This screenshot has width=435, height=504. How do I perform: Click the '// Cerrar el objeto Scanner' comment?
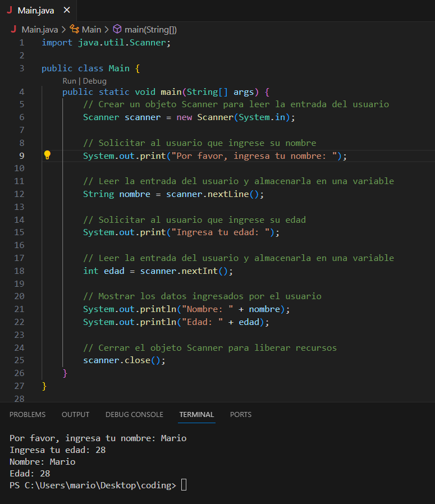coord(210,348)
